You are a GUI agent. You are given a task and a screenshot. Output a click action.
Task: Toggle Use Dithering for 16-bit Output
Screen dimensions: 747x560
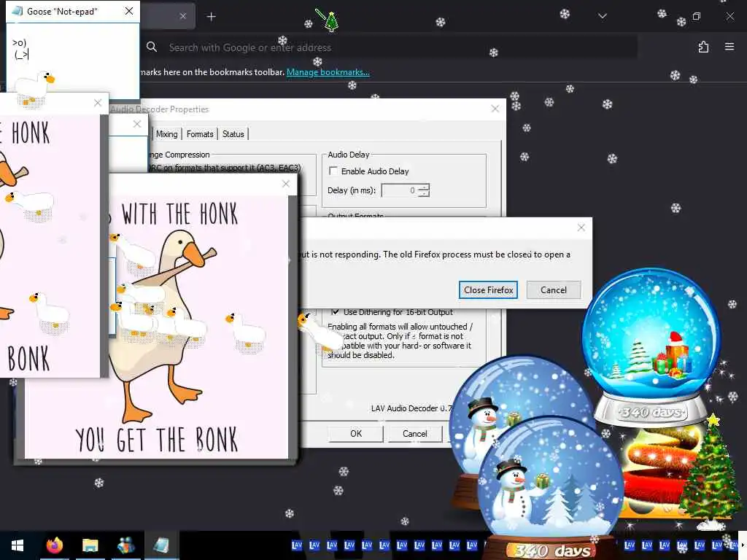click(x=336, y=312)
